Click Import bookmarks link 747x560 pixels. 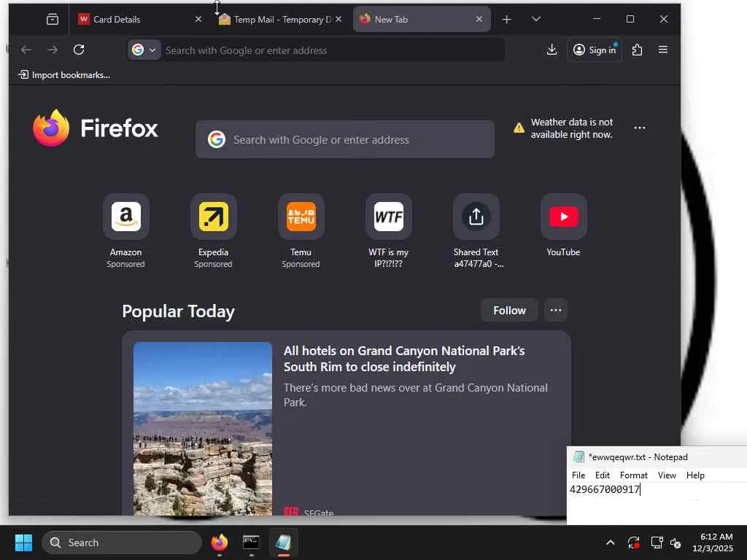tap(64, 75)
